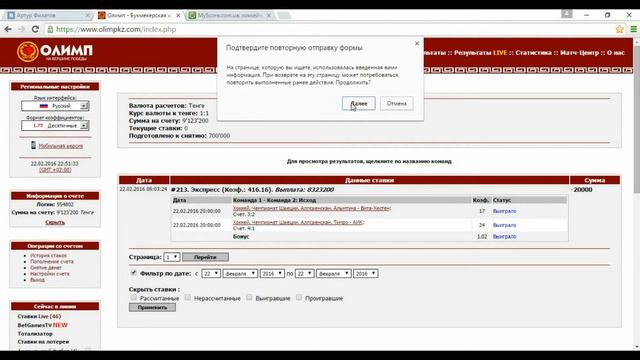Bookmark the page with the star icon

coord(620,29)
